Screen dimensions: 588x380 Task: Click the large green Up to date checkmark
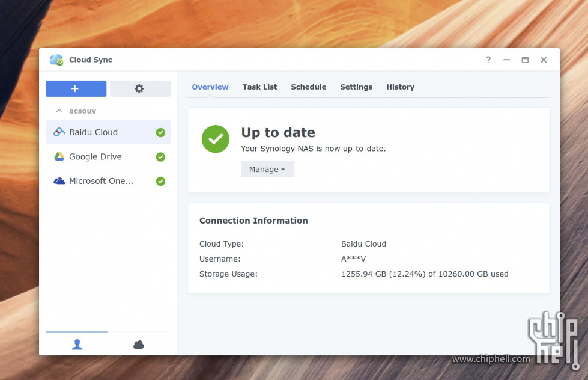(216, 139)
